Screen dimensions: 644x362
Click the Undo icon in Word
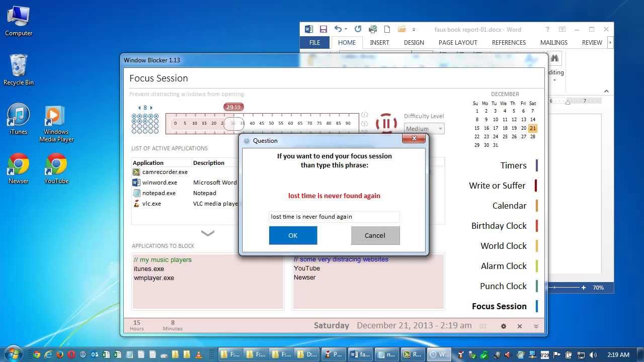338,30
